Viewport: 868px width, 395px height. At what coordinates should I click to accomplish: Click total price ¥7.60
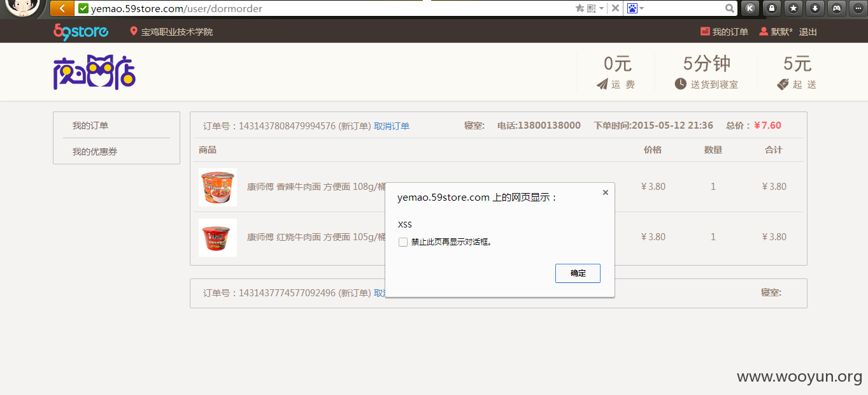[767, 126]
